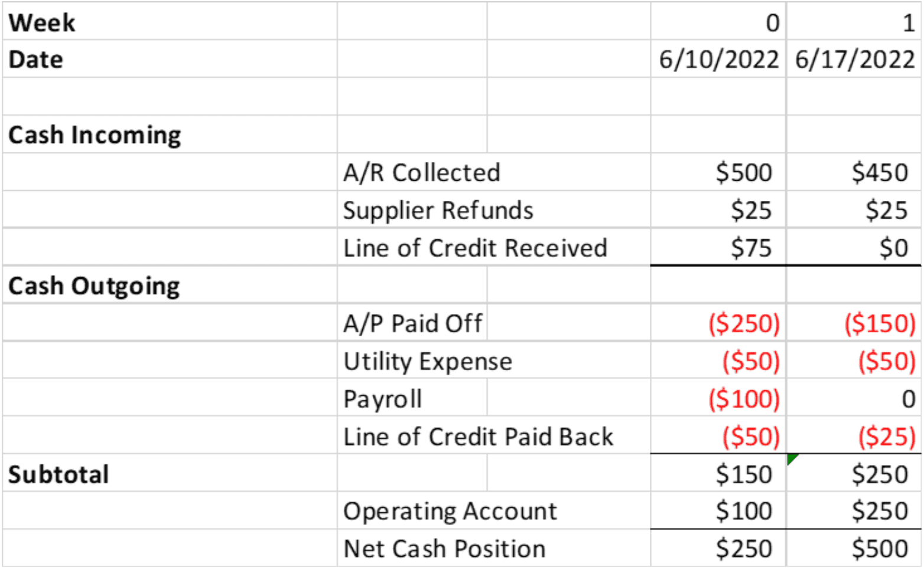Screen dimensions: 924x568
Task: Click the $75 Line of Credit value
Action: (750, 248)
